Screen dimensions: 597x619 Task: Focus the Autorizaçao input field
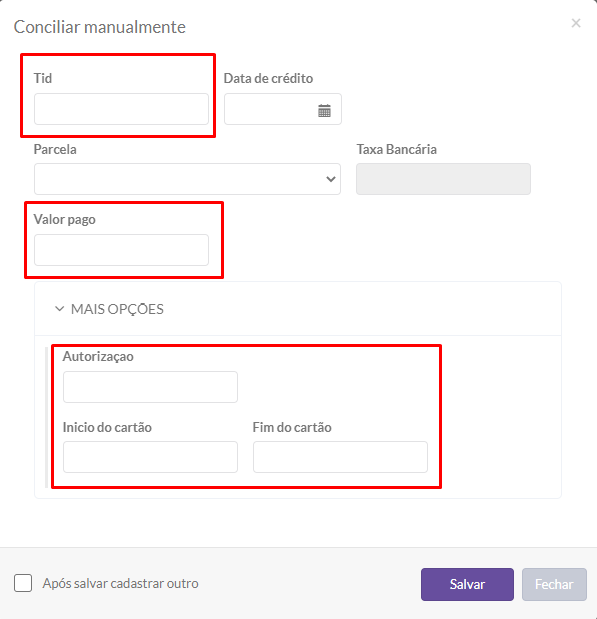click(x=150, y=387)
